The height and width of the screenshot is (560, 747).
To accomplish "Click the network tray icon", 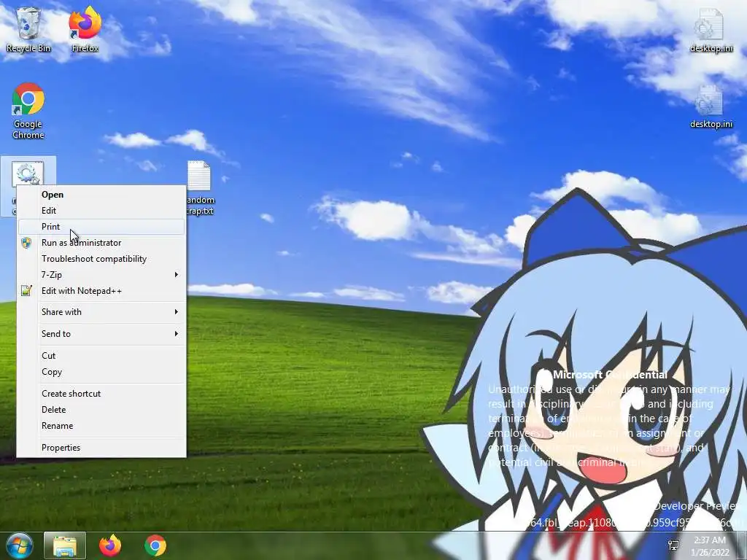I will [673, 545].
